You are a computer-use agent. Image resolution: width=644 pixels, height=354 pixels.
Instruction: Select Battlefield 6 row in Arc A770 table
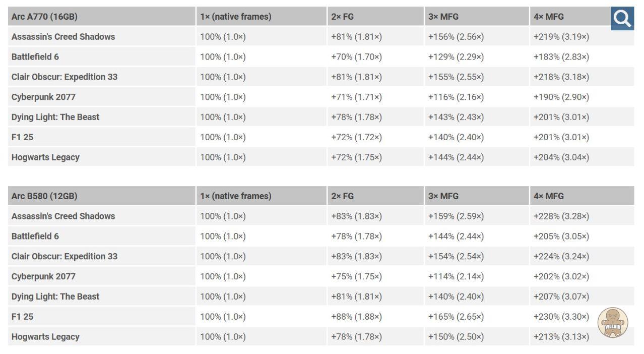[35, 57]
